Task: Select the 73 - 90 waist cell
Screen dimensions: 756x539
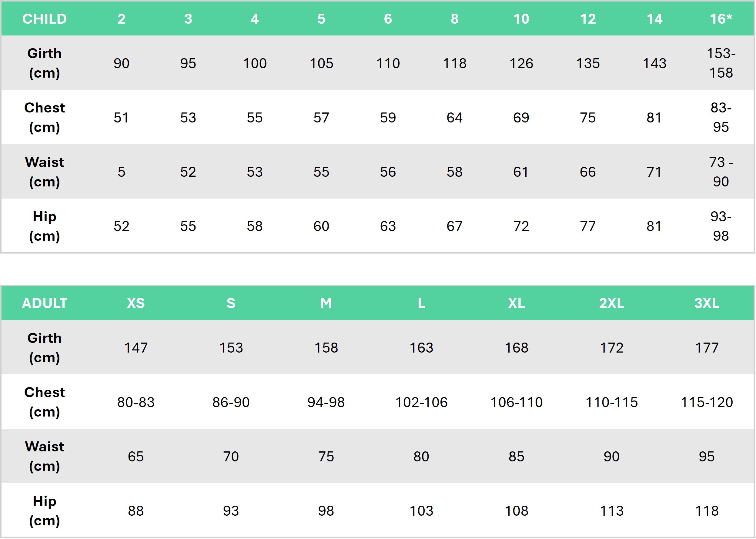Action: tap(721, 172)
